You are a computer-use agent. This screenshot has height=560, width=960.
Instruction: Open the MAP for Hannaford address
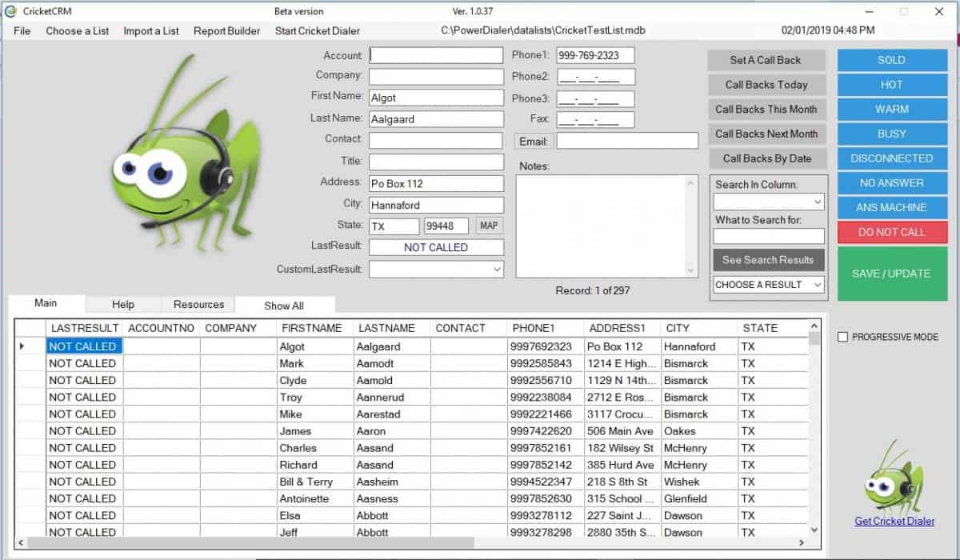coord(488,226)
